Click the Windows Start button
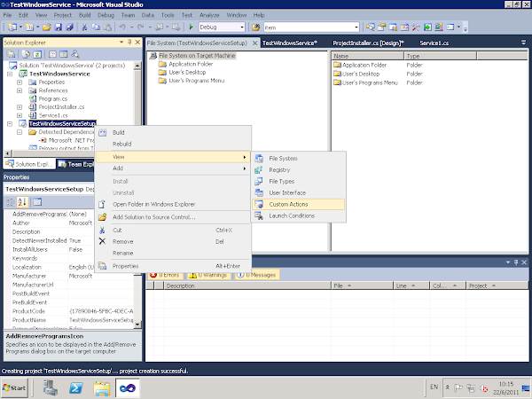Image resolution: width=532 pixels, height=399 pixels. click(x=14, y=387)
